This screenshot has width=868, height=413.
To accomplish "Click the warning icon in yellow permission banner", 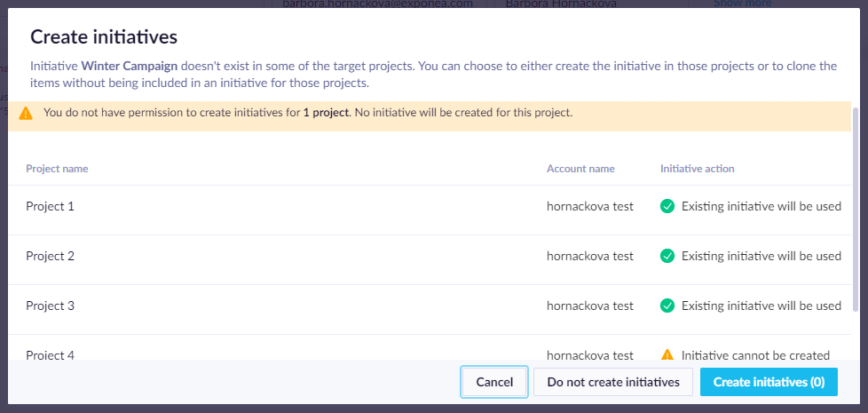I will pos(26,114).
